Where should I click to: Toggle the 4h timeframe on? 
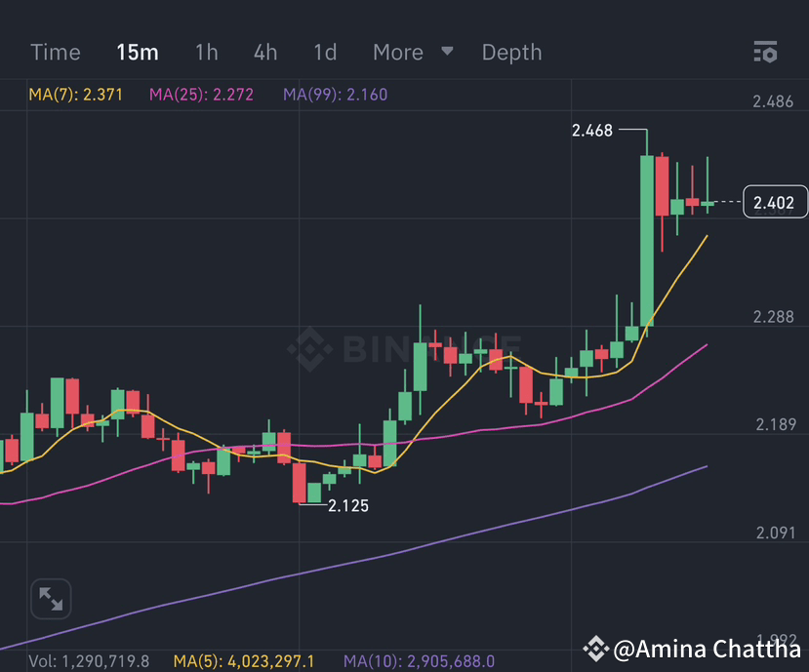pyautogui.click(x=264, y=53)
